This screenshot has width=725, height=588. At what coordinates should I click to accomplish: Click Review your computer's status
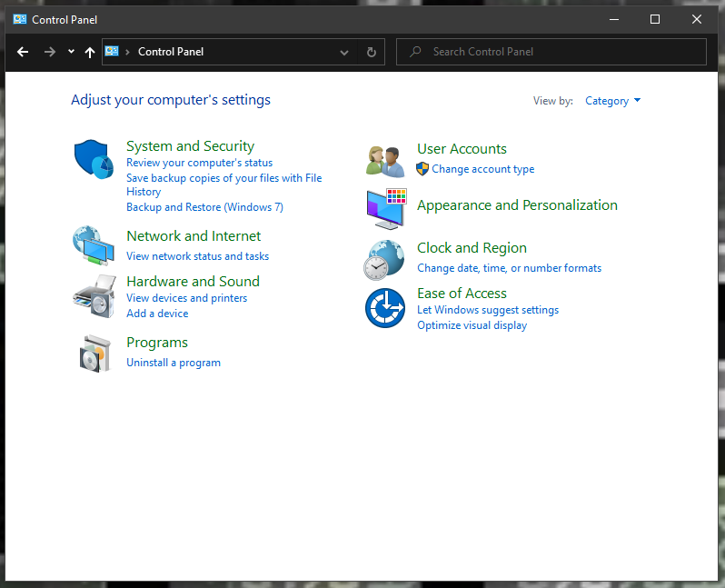pos(199,163)
